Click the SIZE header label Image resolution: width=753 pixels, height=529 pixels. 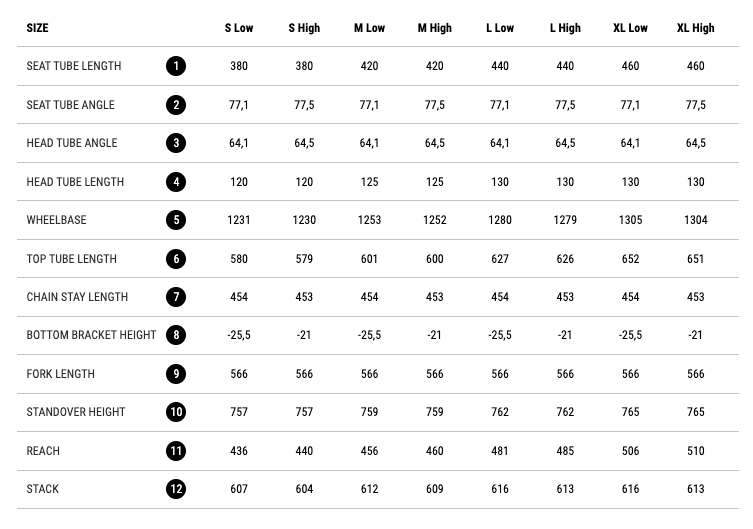38,28
